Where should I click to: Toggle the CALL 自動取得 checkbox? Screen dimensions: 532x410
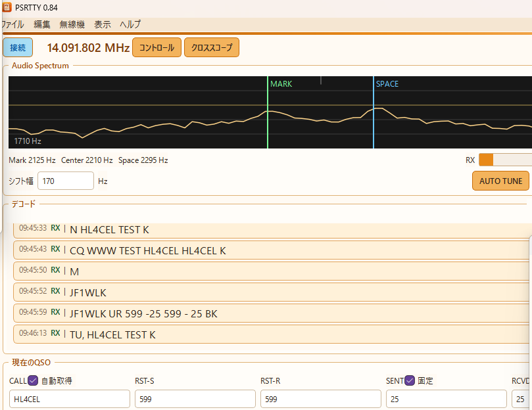point(33,381)
